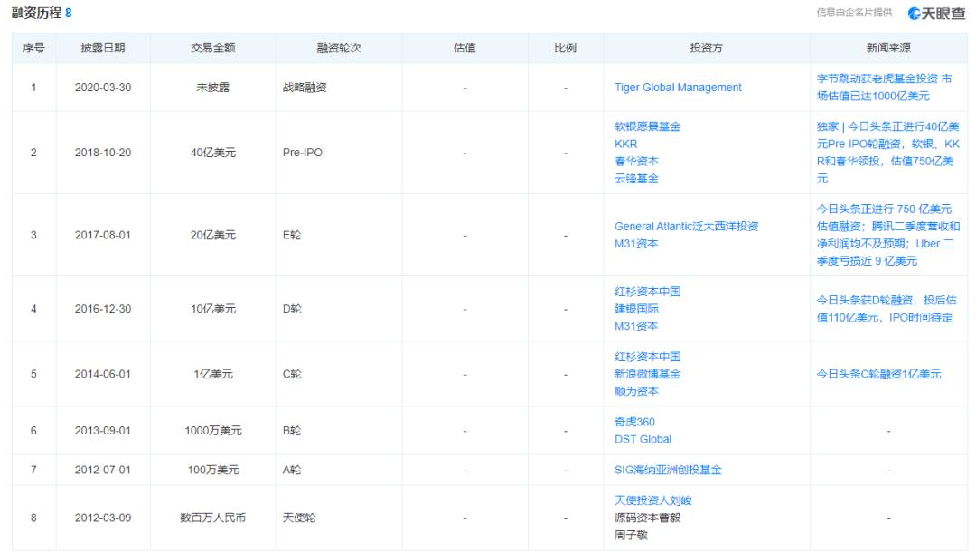
Task: Click the 40亿美元 amount cell
Action: (213, 153)
